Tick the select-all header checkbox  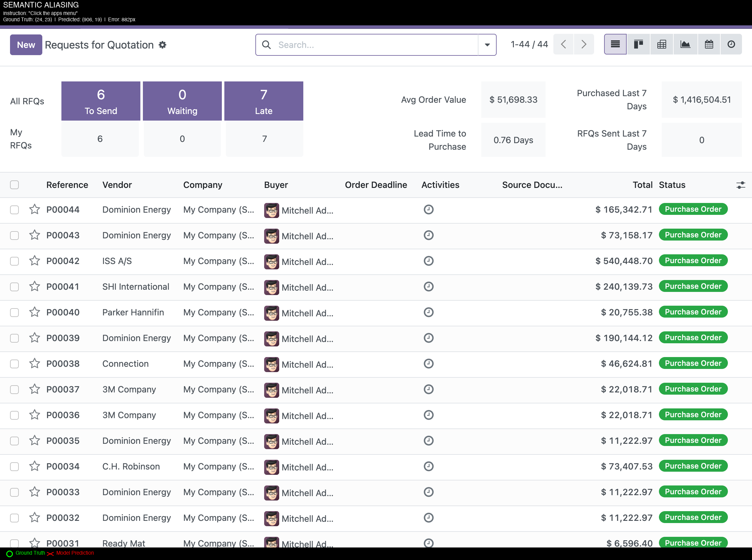point(14,185)
